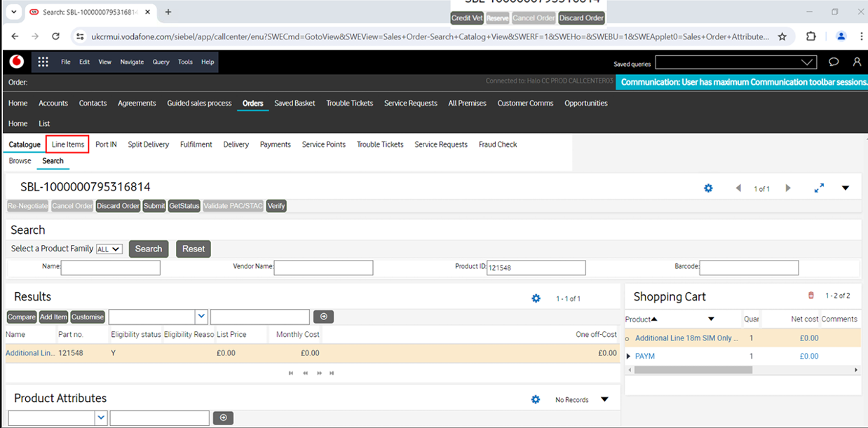
Task: Click the Verify button
Action: pos(276,206)
